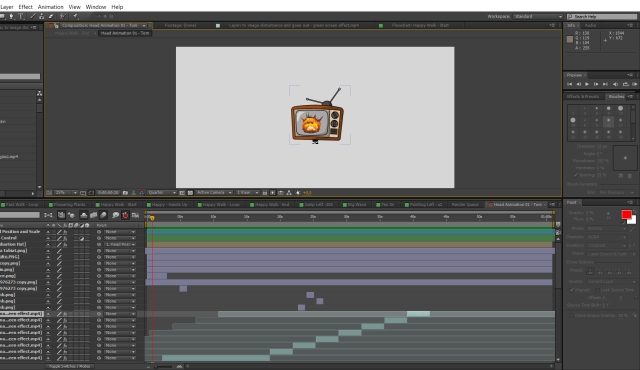Open the Active Camera view dropdown
This screenshot has width=640, height=370.
214,193
